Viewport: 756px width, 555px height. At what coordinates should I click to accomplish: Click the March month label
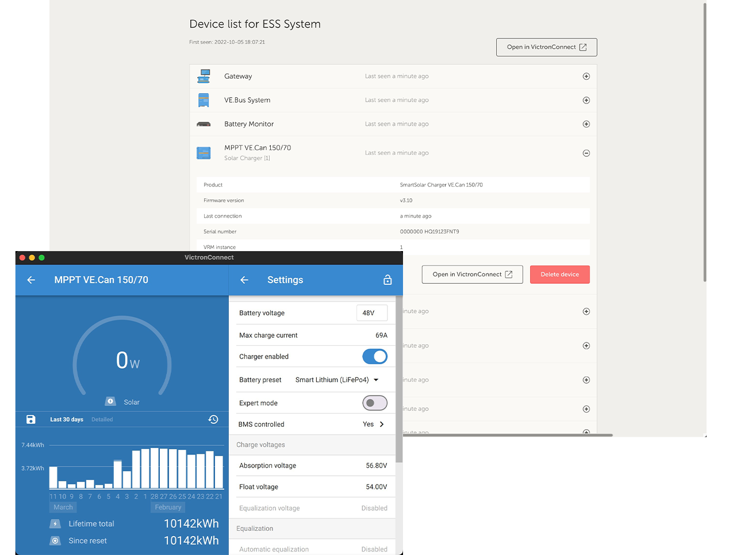pos(63,507)
